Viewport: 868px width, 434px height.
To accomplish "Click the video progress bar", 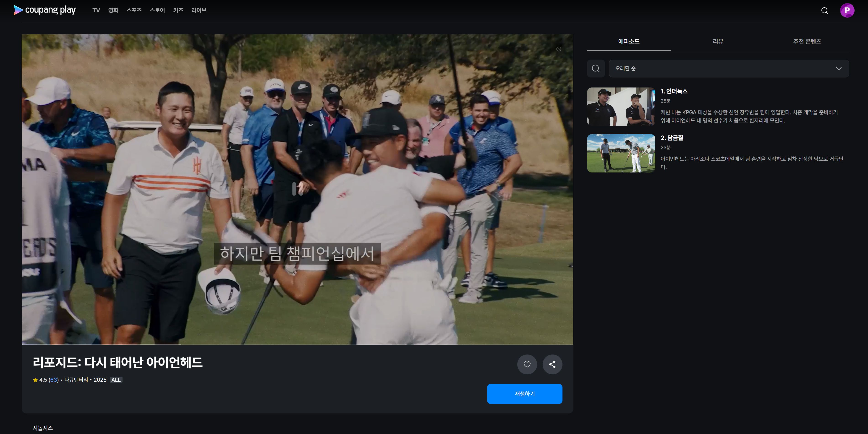I will coord(297,344).
